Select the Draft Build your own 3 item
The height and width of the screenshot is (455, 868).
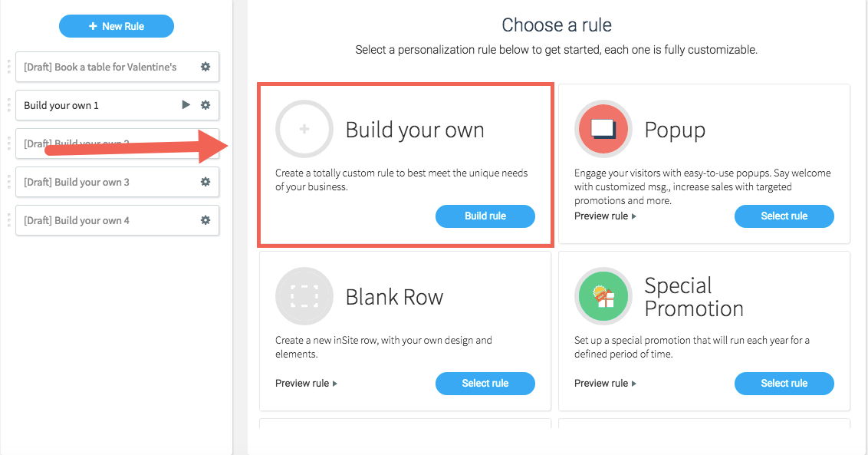click(117, 182)
